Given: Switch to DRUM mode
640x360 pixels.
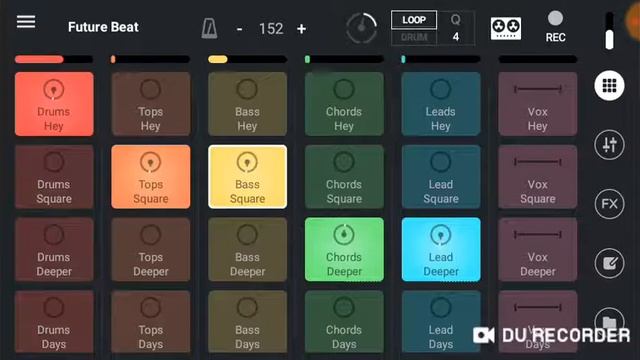Looking at the screenshot, I should [x=414, y=37].
